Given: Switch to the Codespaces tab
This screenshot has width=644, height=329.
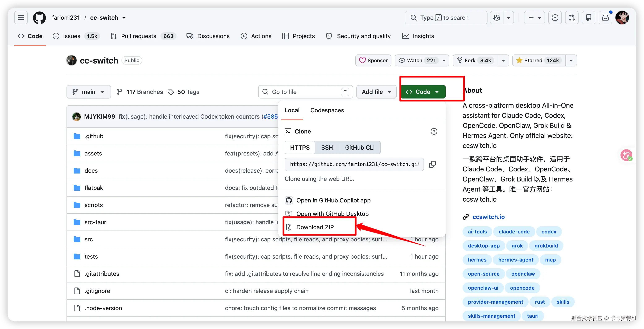Looking at the screenshot, I should pyautogui.click(x=327, y=110).
